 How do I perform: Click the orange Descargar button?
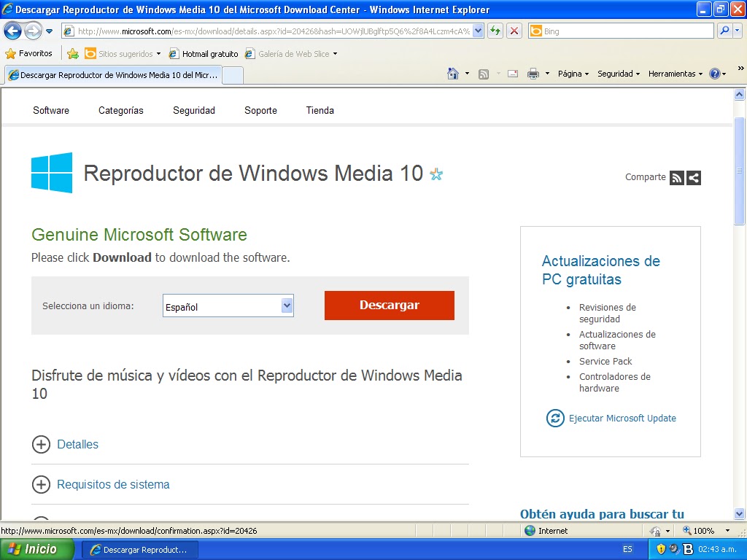[x=389, y=306]
